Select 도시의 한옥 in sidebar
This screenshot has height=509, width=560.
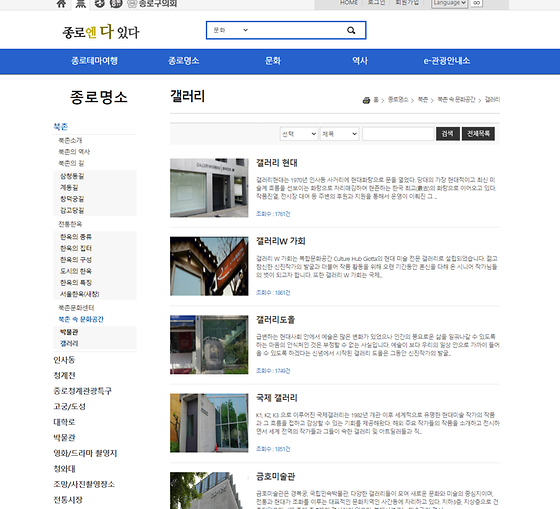(x=76, y=271)
